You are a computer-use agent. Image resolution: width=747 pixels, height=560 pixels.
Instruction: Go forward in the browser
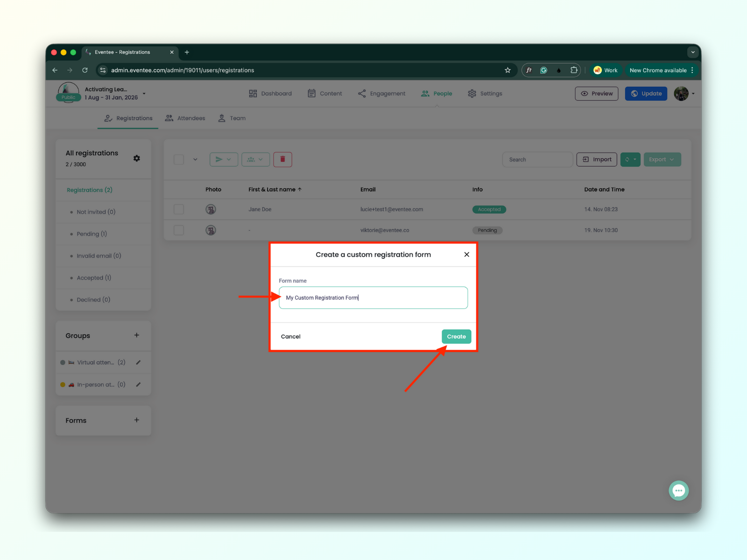[x=70, y=70]
